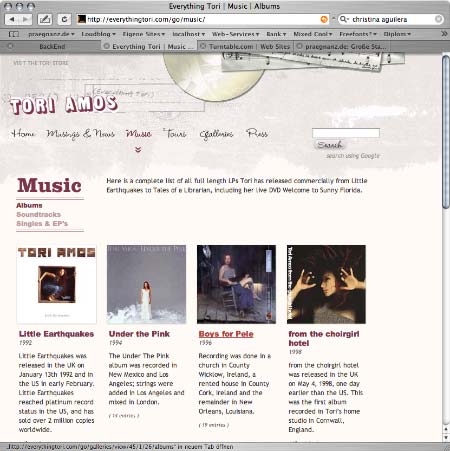
Task: Click the Under the Pink title link
Action: 139,334
